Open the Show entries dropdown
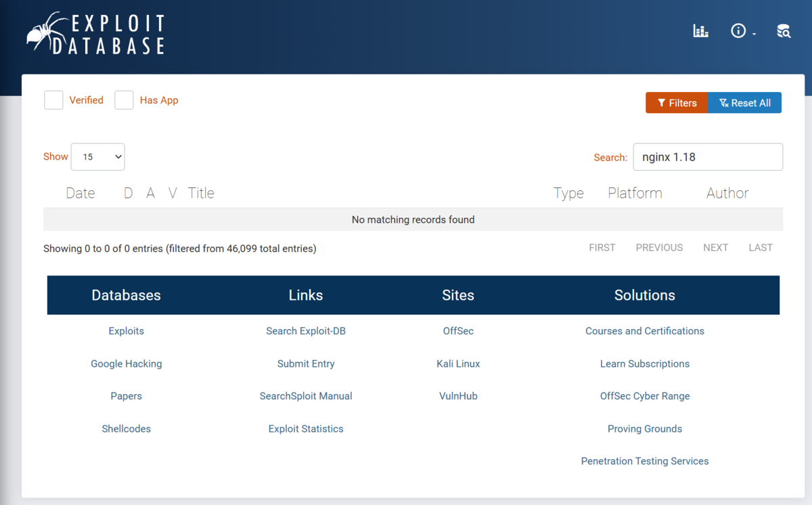 (x=97, y=156)
